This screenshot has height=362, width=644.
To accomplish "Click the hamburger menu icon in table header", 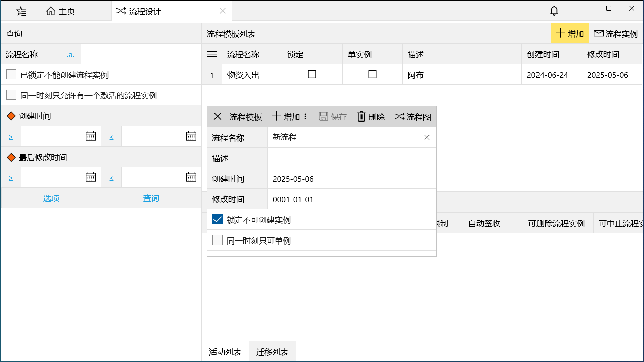I will point(212,54).
